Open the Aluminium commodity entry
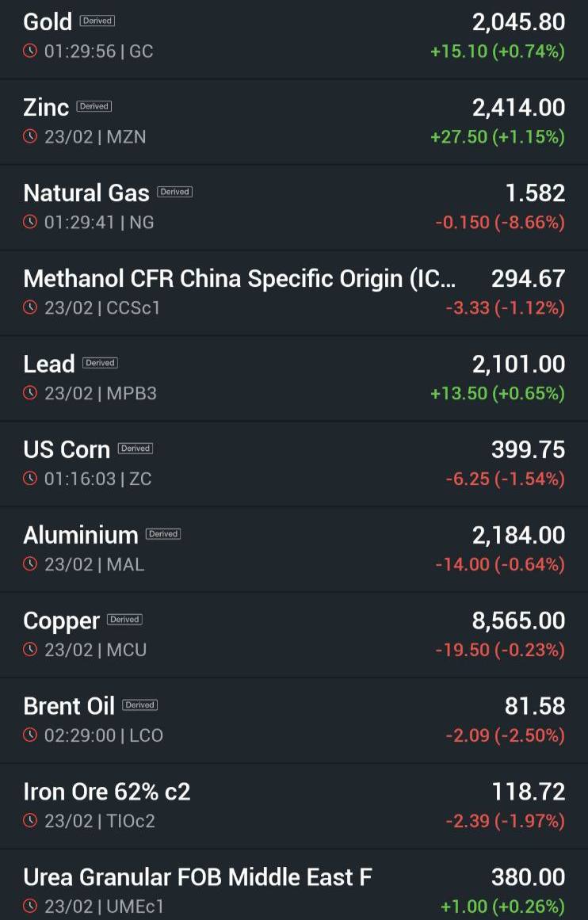Screen dimensions: 588x920 coord(294,549)
